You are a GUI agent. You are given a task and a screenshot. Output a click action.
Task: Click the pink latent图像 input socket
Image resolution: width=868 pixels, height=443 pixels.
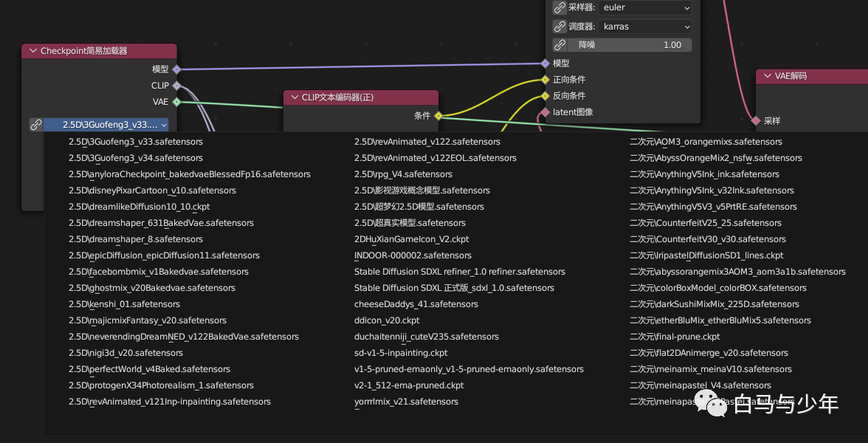[545, 112]
